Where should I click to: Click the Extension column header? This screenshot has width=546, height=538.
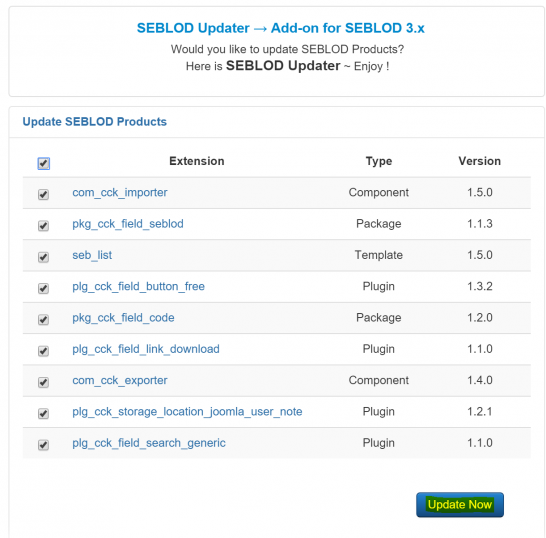click(197, 161)
